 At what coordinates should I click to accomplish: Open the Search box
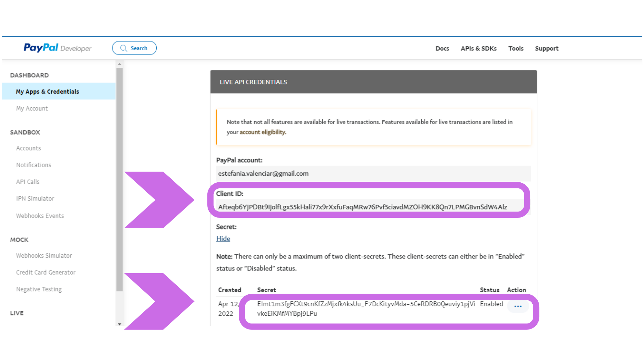point(134,48)
